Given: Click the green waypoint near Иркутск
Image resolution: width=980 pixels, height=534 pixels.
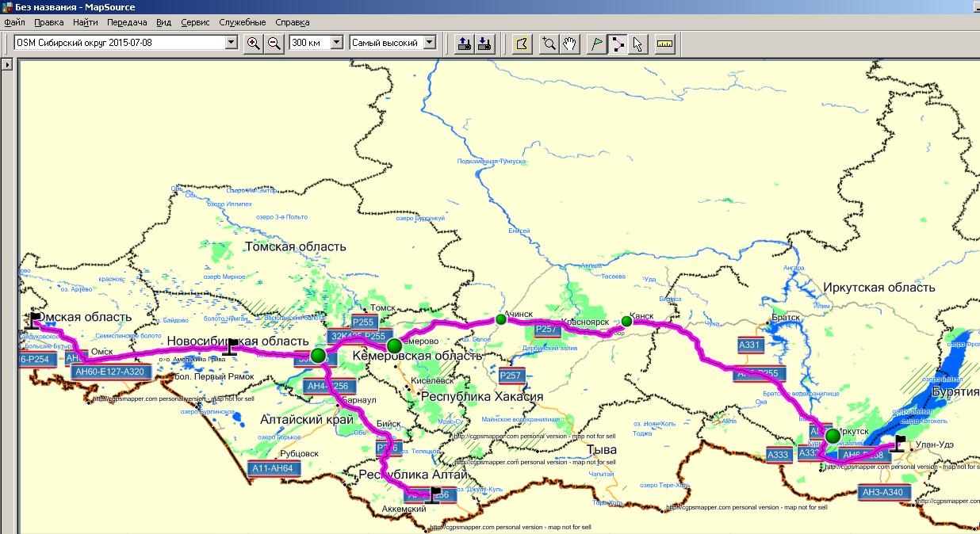Looking at the screenshot, I should pyautogui.click(x=832, y=436).
